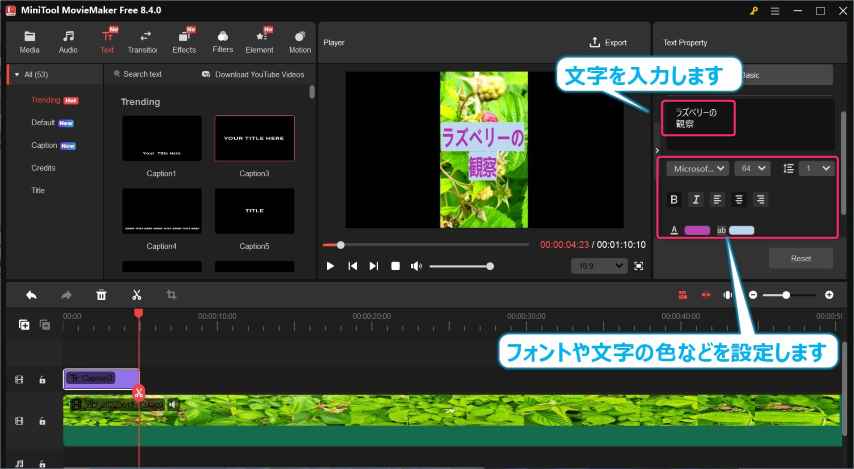Screen dimensions: 854x469
Task: Click the Export button
Action: pyautogui.click(x=608, y=43)
